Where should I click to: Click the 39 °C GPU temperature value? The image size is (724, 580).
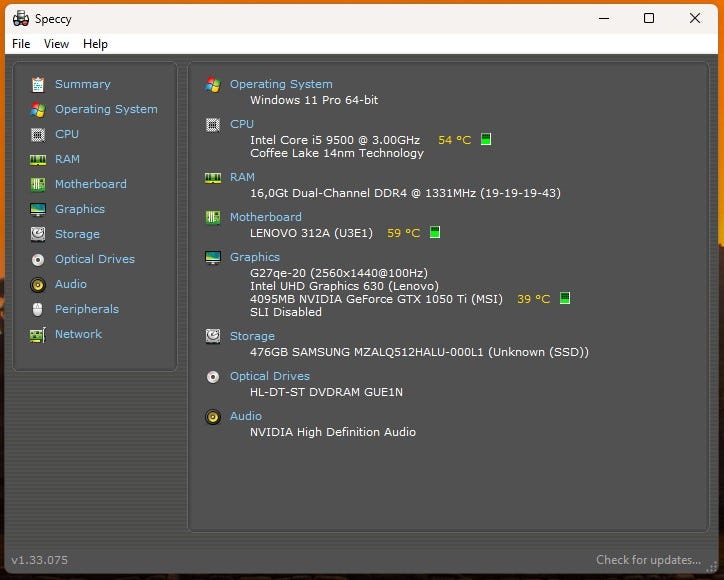533,299
